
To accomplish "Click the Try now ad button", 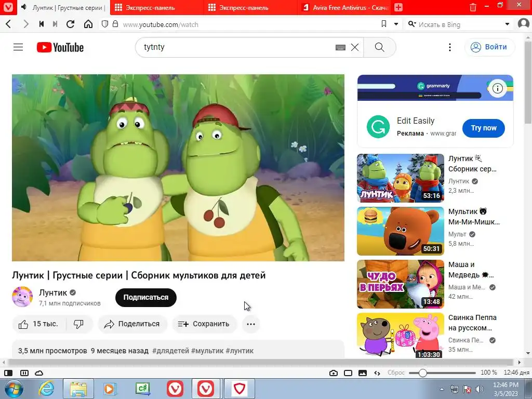I will click(x=484, y=128).
